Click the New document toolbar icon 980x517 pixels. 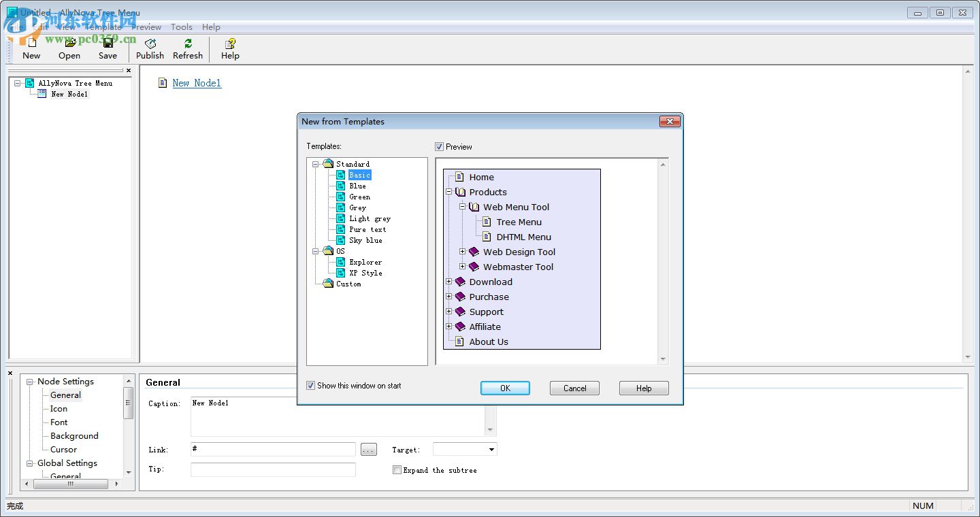[31, 42]
